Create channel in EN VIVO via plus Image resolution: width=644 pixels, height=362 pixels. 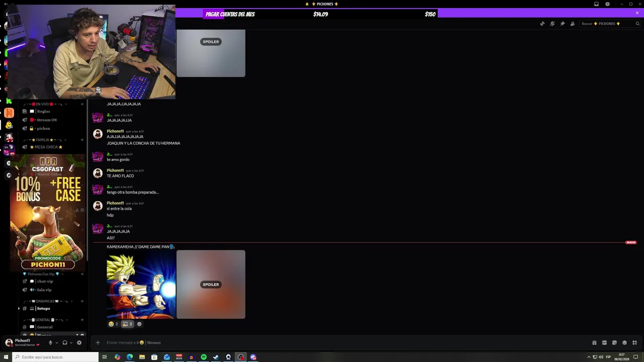pyautogui.click(x=82, y=104)
